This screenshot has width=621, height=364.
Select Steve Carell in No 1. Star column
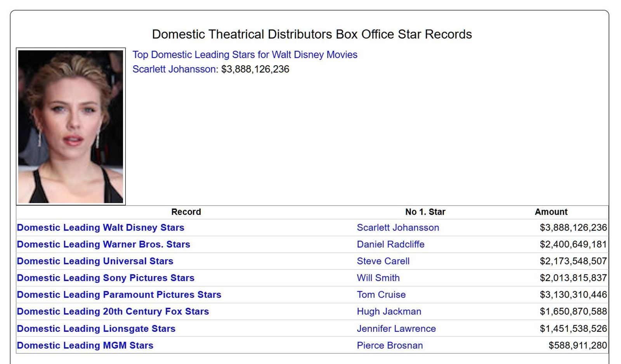[383, 261]
